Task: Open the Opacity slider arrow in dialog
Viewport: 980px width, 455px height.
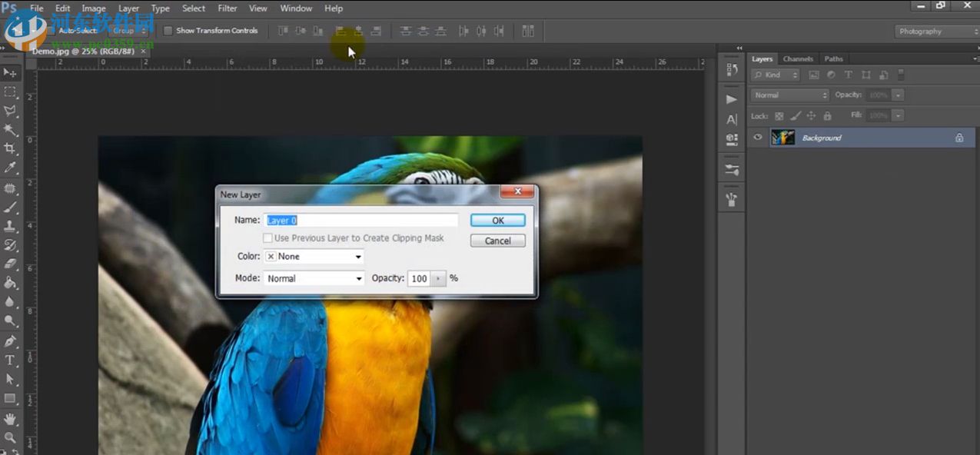Action: click(x=439, y=278)
